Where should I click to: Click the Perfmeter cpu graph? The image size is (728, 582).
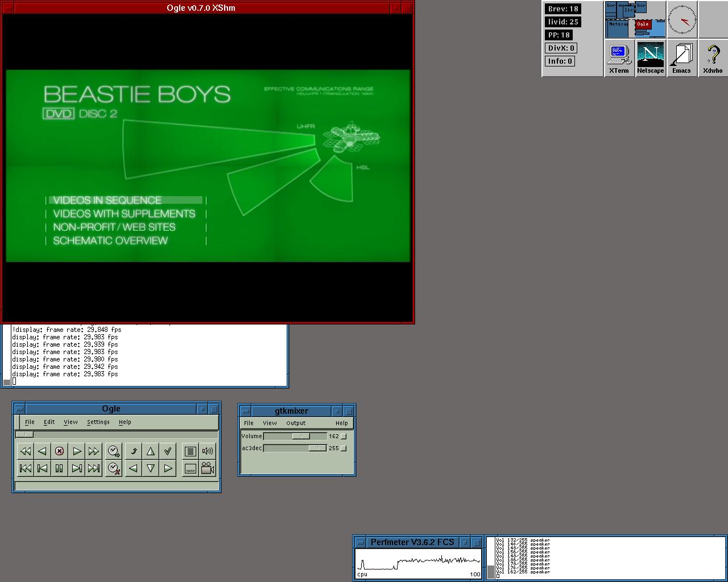point(418,563)
